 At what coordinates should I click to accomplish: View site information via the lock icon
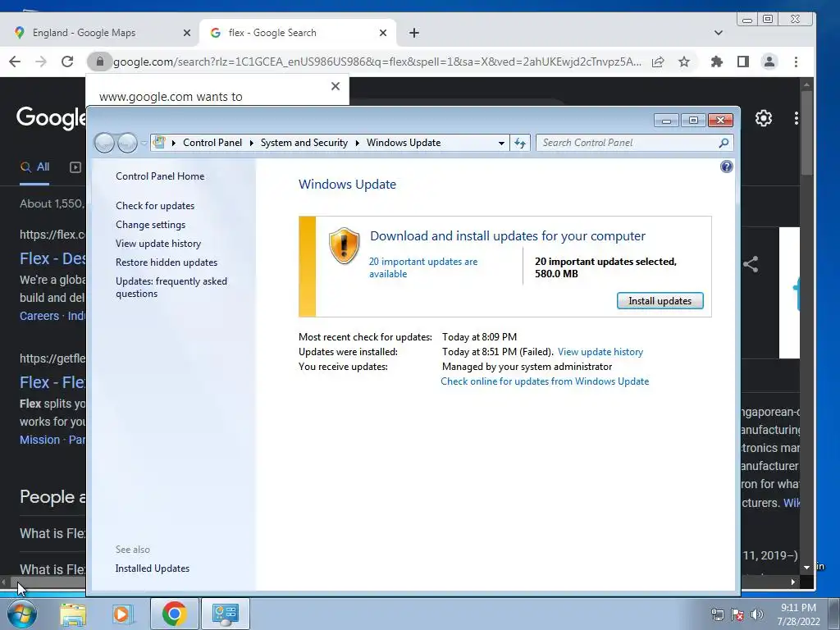click(x=99, y=62)
